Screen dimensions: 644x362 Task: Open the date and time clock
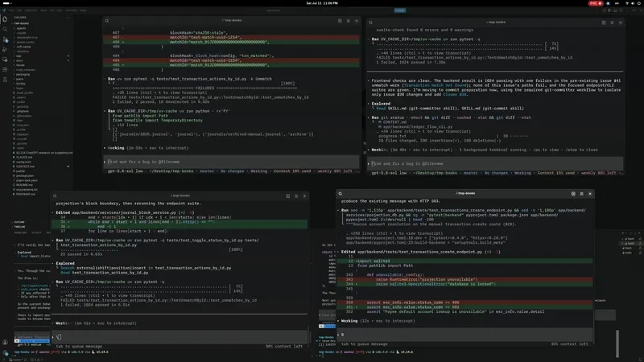(322, 3)
